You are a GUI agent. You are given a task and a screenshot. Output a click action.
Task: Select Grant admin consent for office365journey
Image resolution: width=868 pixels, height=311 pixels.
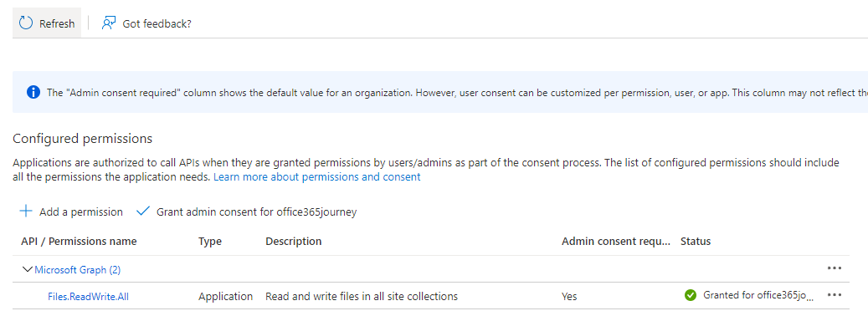pyautogui.click(x=256, y=212)
